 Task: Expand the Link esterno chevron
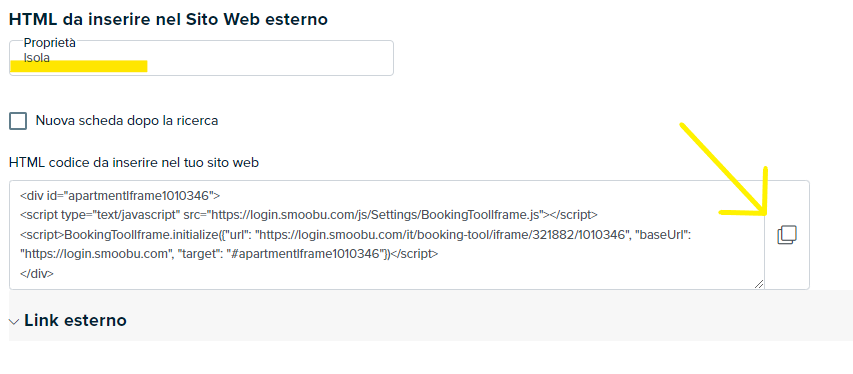(14, 322)
